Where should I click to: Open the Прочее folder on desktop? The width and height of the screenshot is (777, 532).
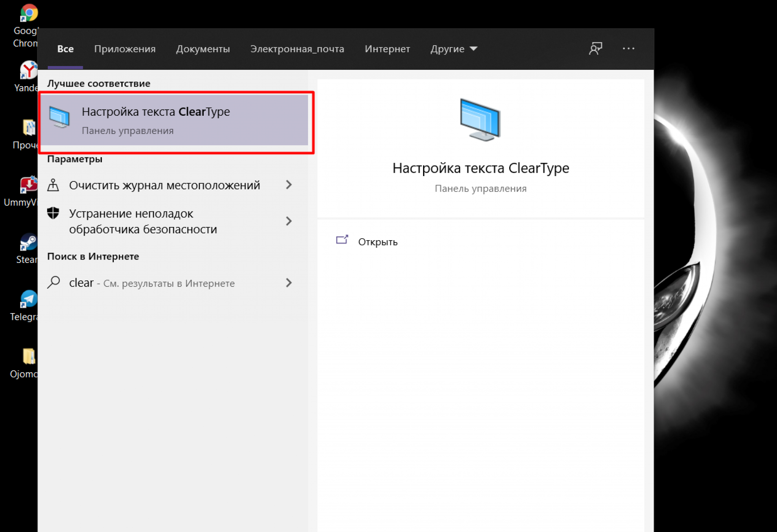pyautogui.click(x=26, y=134)
